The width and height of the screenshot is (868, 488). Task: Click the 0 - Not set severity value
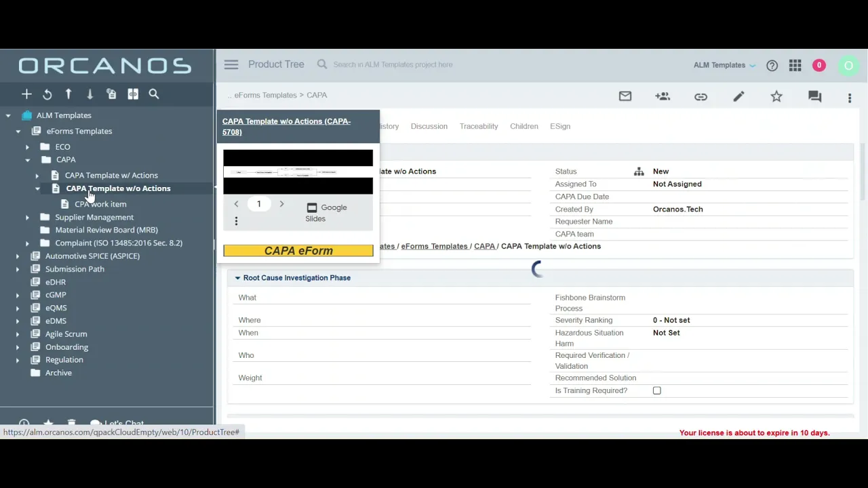tap(671, 320)
